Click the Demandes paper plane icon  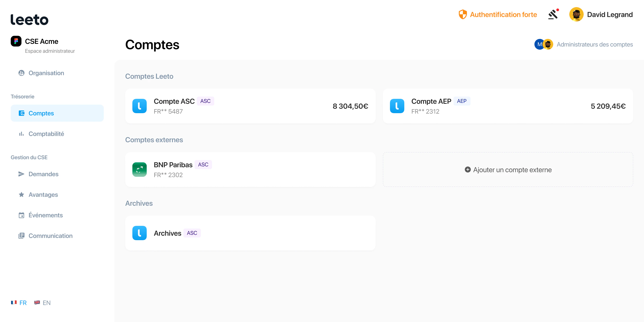pos(21,174)
